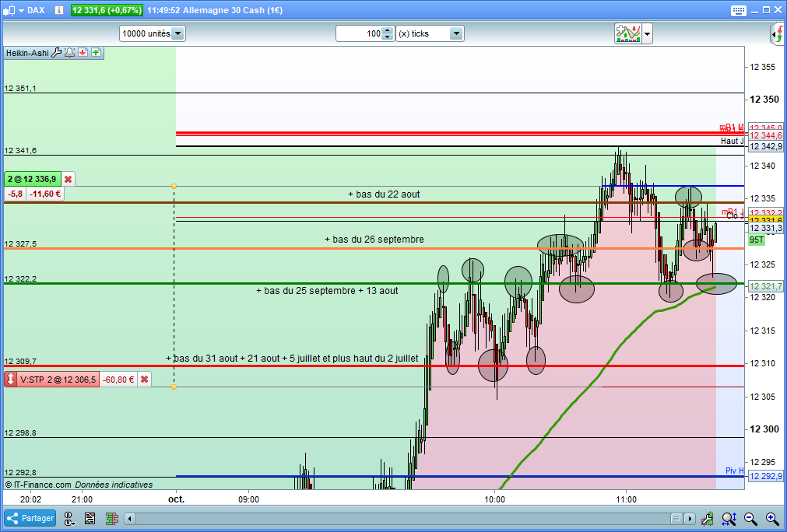Expand the trading side panel tab
This screenshot has width=787, height=532.
click(778, 34)
